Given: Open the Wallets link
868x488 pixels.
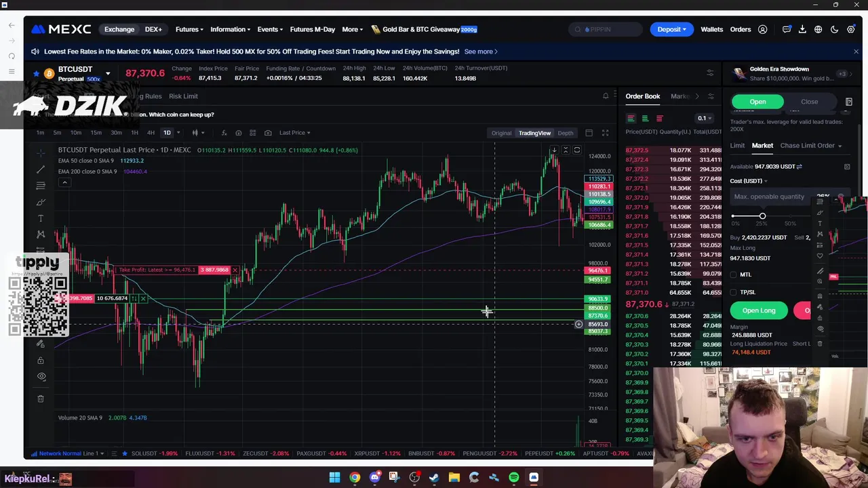Looking at the screenshot, I should (712, 29).
